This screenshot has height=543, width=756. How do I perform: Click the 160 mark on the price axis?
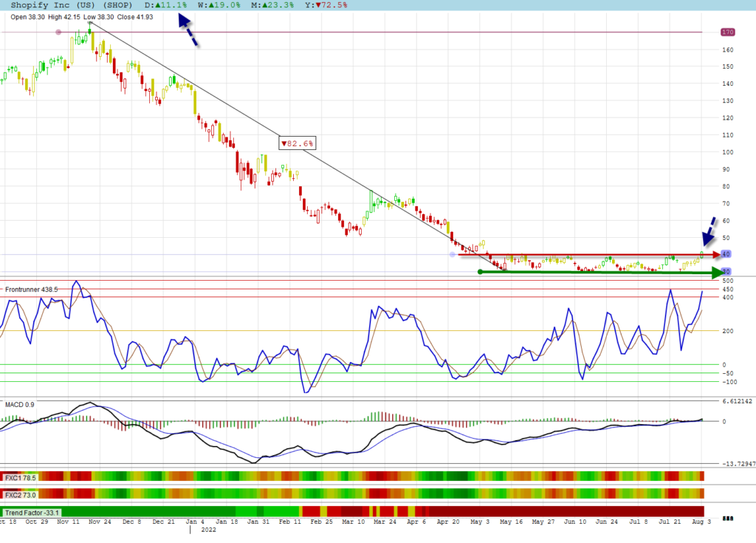tap(727, 49)
